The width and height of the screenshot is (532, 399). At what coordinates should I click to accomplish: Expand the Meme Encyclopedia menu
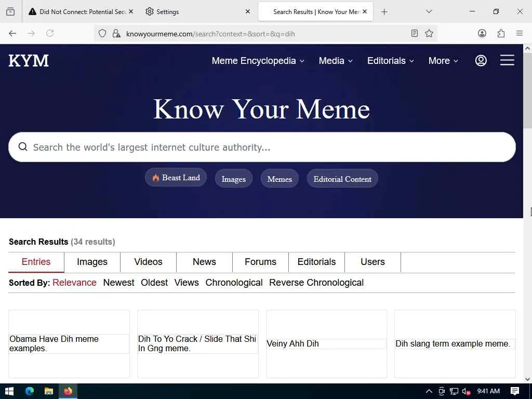258,61
